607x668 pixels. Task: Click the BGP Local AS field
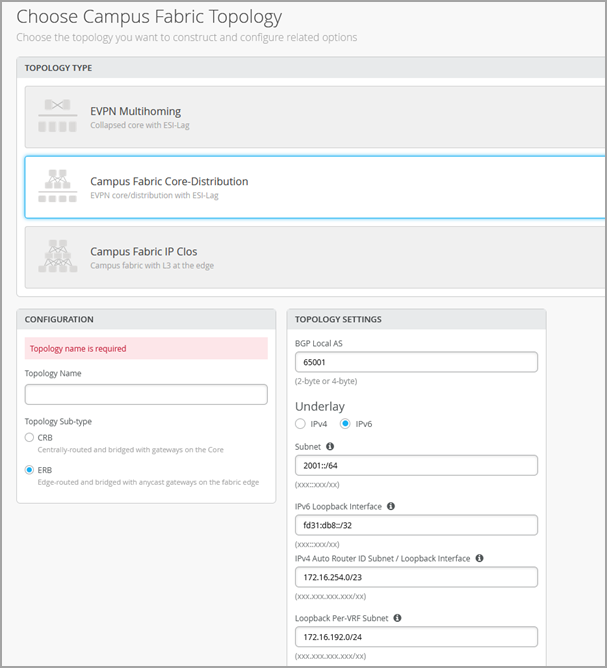[416, 362]
